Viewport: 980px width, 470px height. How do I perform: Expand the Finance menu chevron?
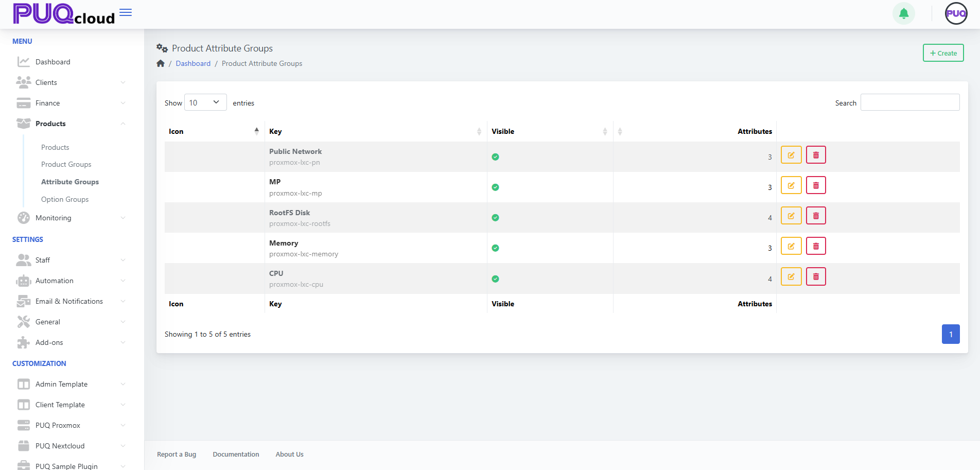click(x=123, y=103)
